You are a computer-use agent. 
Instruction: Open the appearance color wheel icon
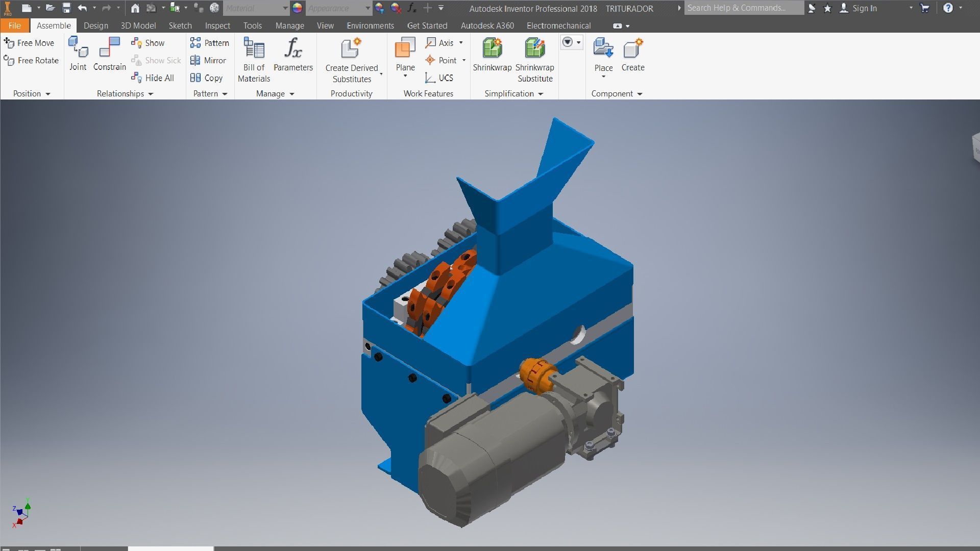tap(298, 8)
